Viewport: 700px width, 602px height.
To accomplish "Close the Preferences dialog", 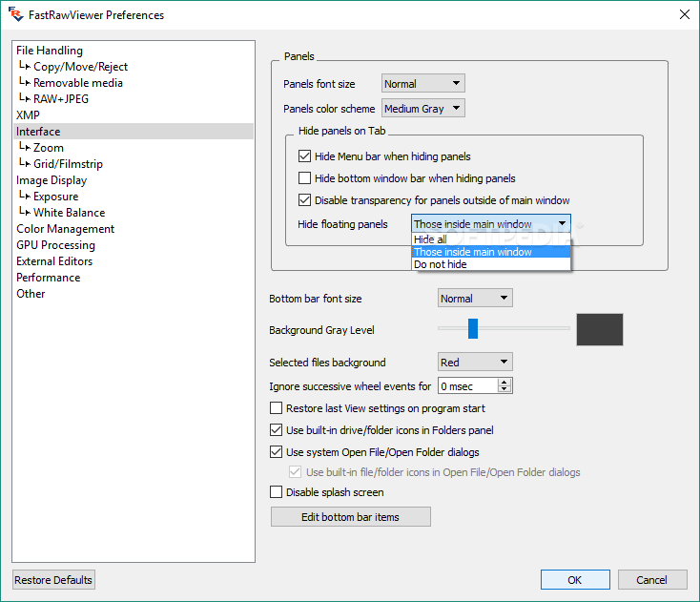I will [684, 14].
